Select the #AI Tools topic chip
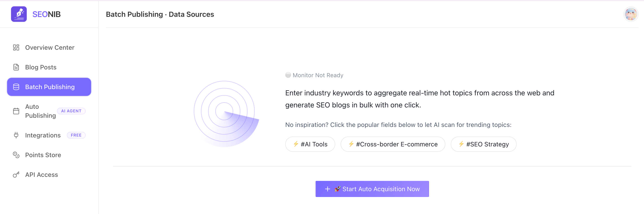The height and width of the screenshot is (214, 644). click(310, 144)
